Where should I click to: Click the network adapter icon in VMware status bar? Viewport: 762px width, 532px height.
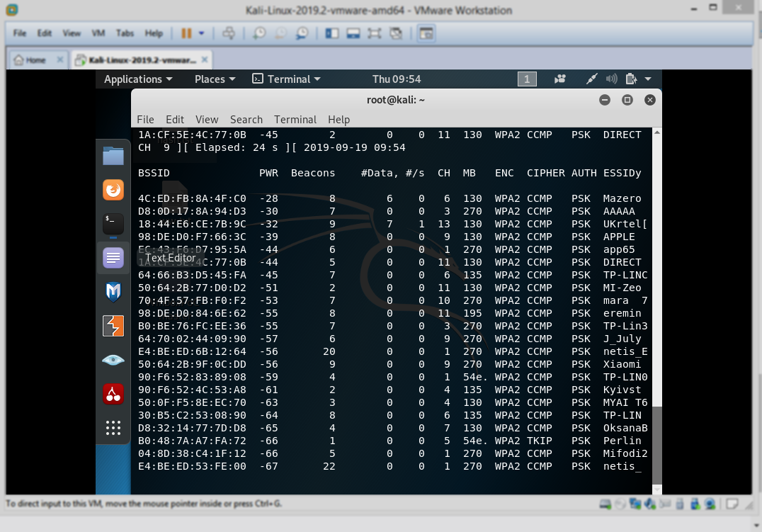pyautogui.click(x=635, y=504)
